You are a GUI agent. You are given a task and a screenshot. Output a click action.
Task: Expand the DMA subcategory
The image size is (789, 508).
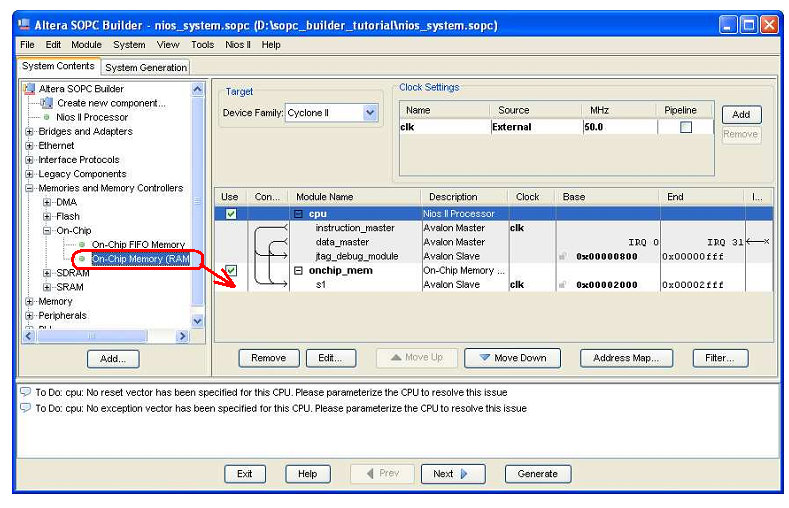47,202
